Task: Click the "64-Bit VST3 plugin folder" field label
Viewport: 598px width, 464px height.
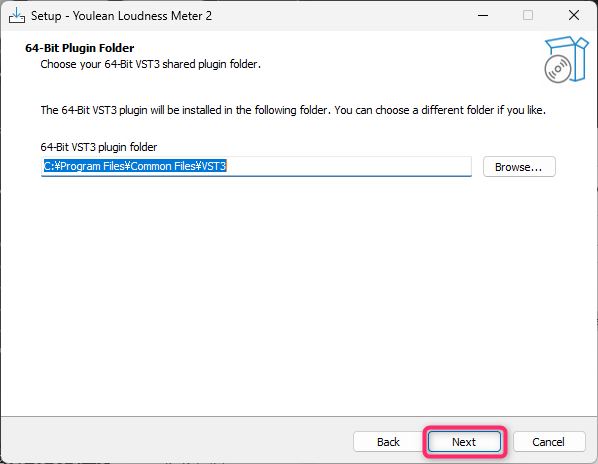Action: click(99, 147)
